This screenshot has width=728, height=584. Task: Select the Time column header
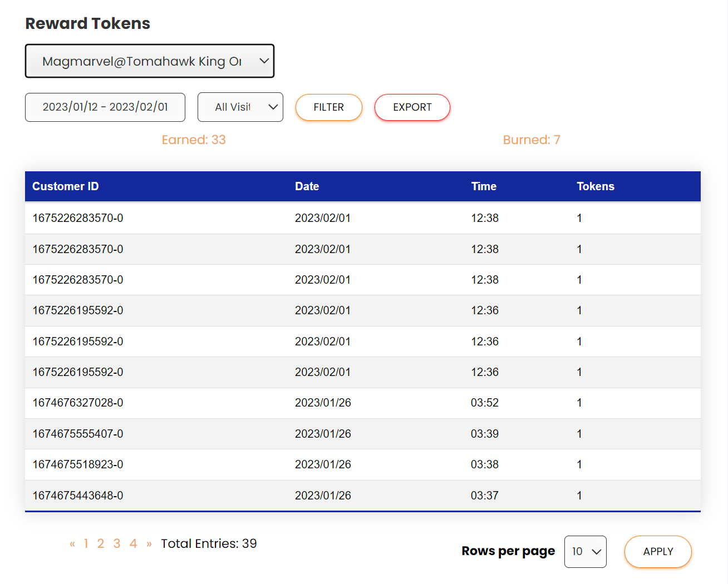(484, 186)
